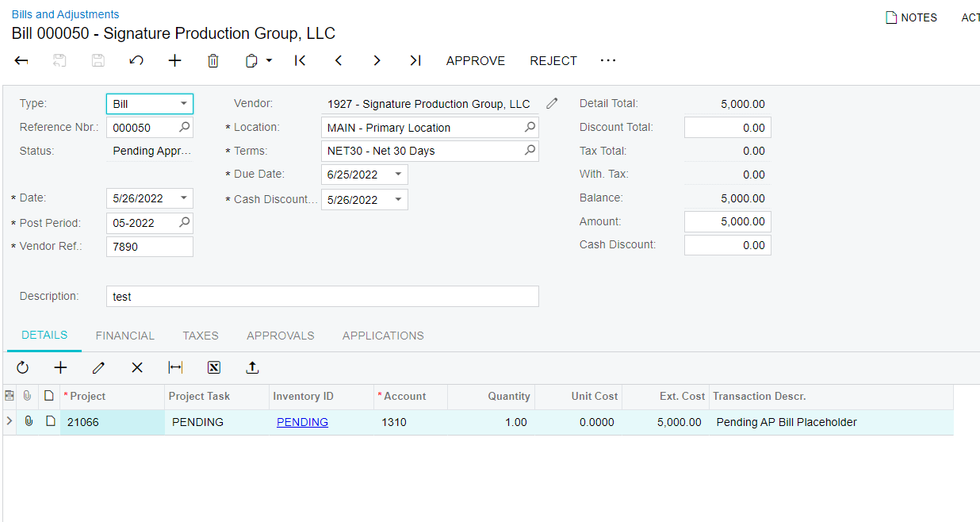Screen dimensions: 980x522
Task: Open the Notes panel
Action: pos(911,17)
